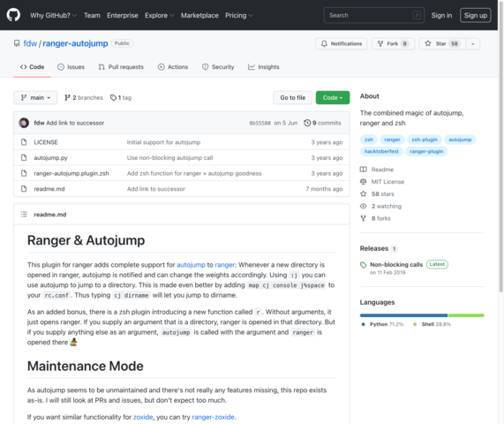Expand the Explore menu

159,15
